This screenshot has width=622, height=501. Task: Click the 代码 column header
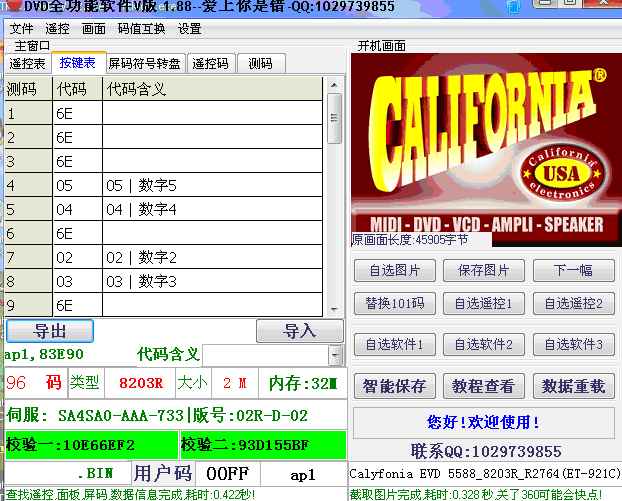(x=77, y=88)
